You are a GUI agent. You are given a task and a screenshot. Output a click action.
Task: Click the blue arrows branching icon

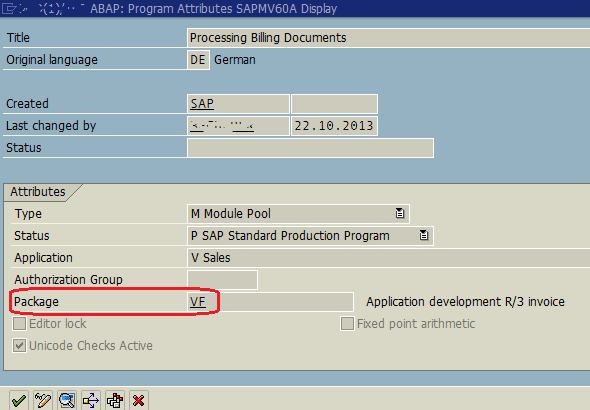click(x=91, y=400)
